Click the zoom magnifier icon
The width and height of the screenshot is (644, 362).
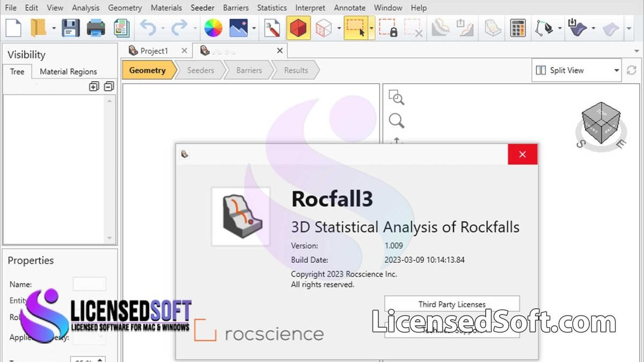(x=397, y=121)
